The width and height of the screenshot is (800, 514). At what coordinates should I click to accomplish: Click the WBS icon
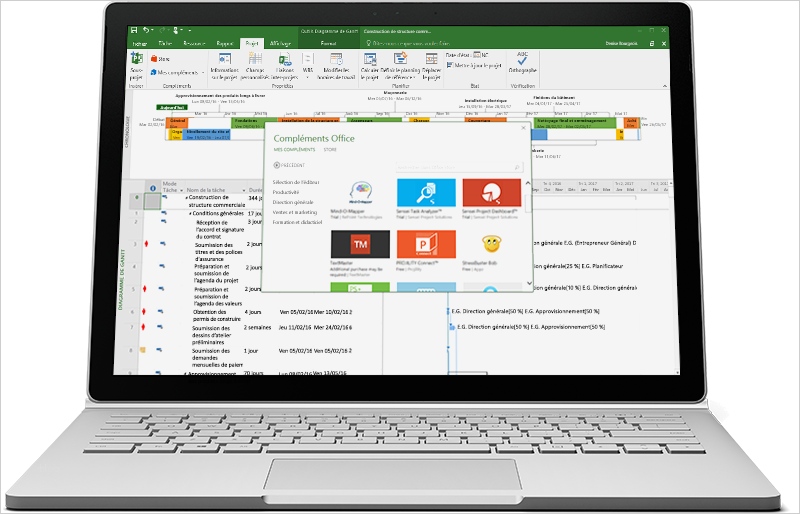[308, 59]
